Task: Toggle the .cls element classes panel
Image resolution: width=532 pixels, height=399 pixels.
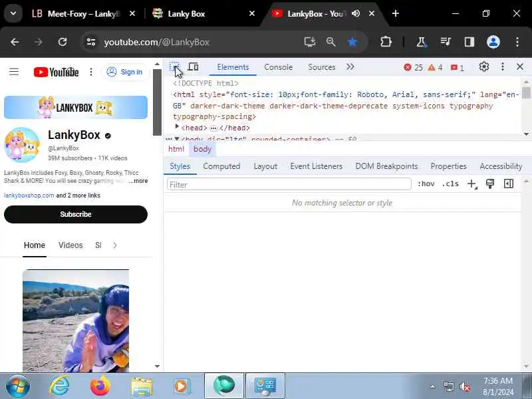Action: 450,184
